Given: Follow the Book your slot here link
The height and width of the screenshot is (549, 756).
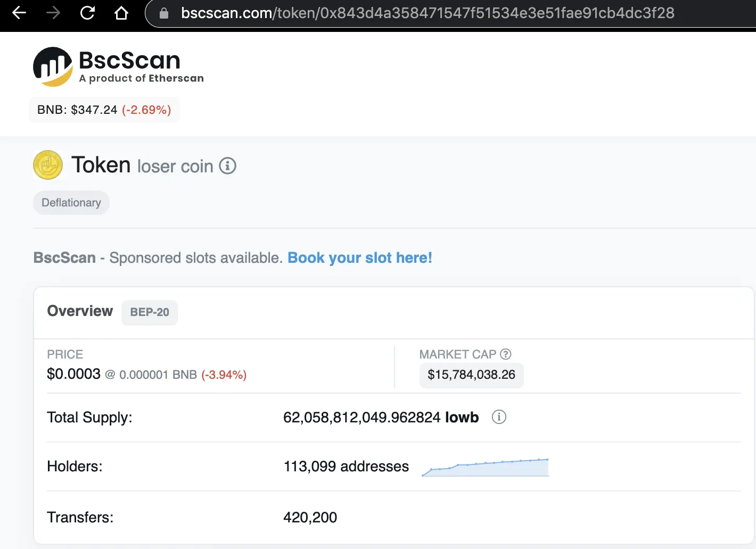Looking at the screenshot, I should click(360, 258).
